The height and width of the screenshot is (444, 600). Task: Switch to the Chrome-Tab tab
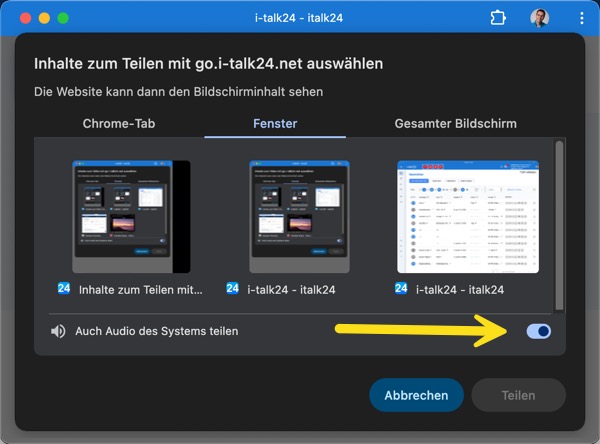[x=118, y=123]
